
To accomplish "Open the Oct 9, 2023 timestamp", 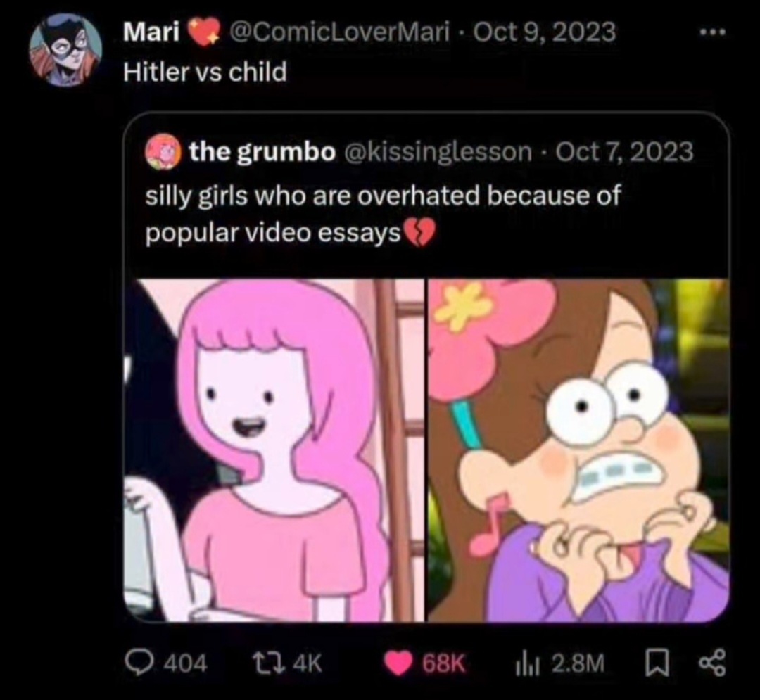I will coord(544,32).
